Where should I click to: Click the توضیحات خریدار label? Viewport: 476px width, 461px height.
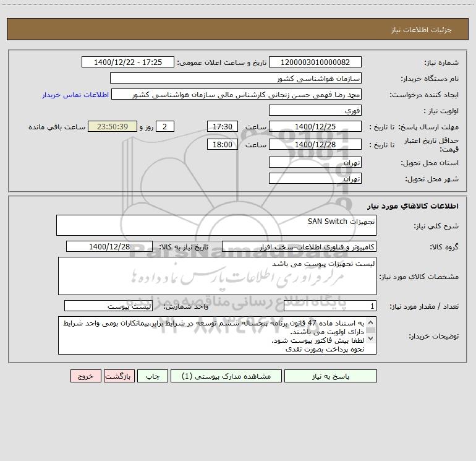433,336
